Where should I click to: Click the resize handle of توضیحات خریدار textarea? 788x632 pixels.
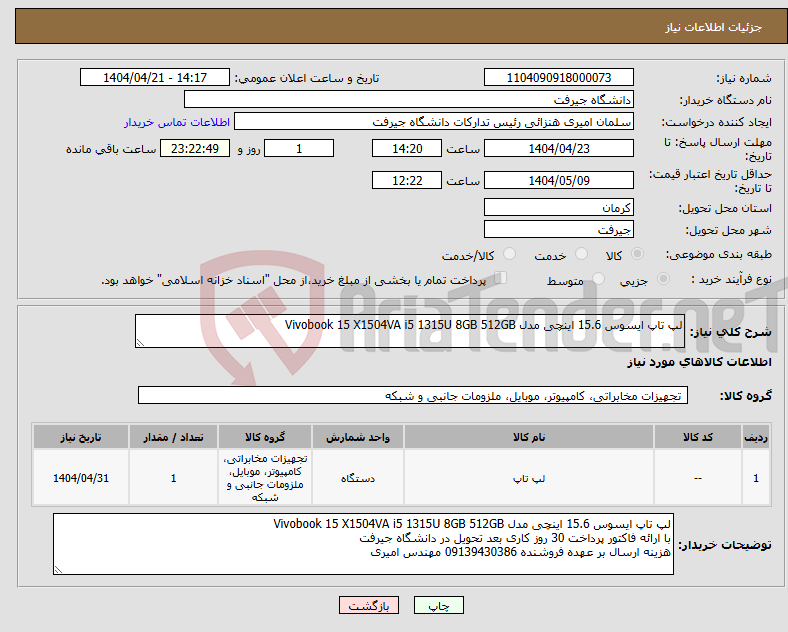[58, 570]
